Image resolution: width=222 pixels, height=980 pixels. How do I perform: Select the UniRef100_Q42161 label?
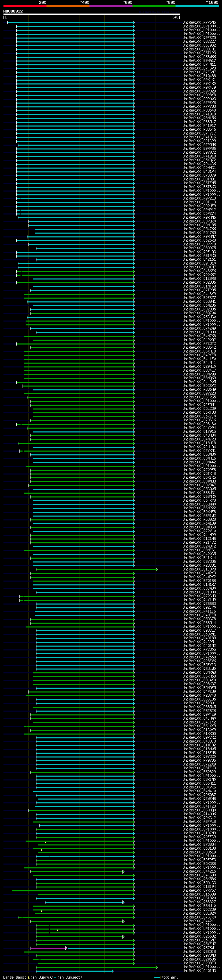(x=199, y=259)
